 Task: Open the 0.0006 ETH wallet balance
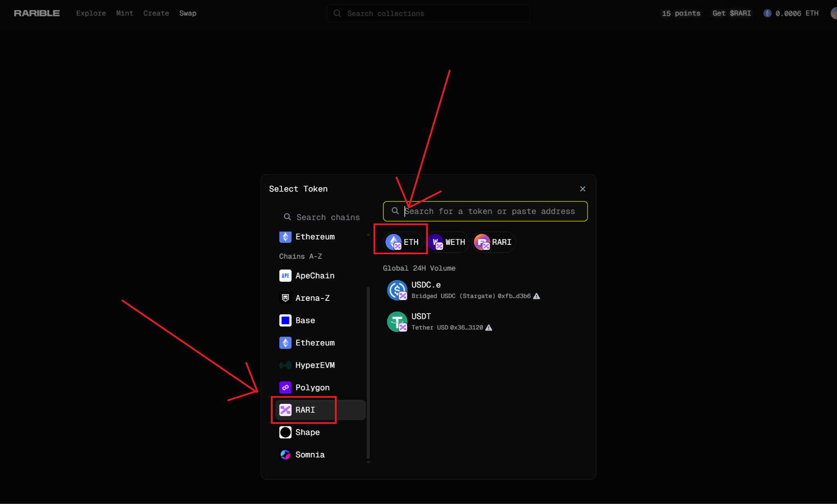(x=791, y=13)
